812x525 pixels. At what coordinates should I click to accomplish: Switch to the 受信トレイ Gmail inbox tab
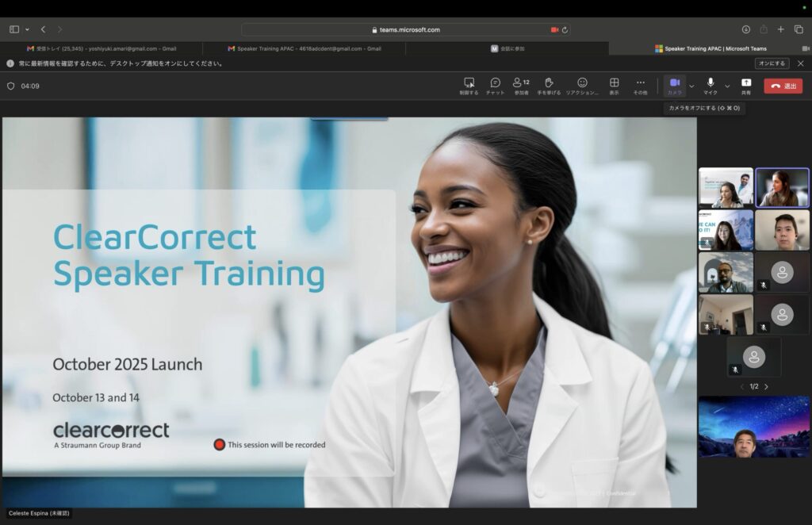click(x=101, y=48)
